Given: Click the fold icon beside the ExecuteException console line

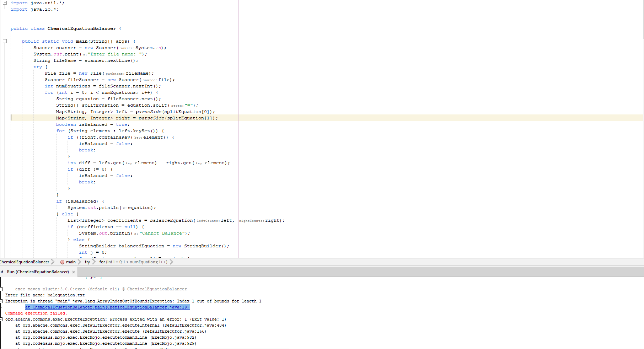Looking at the screenshot, I should [x=1, y=319].
